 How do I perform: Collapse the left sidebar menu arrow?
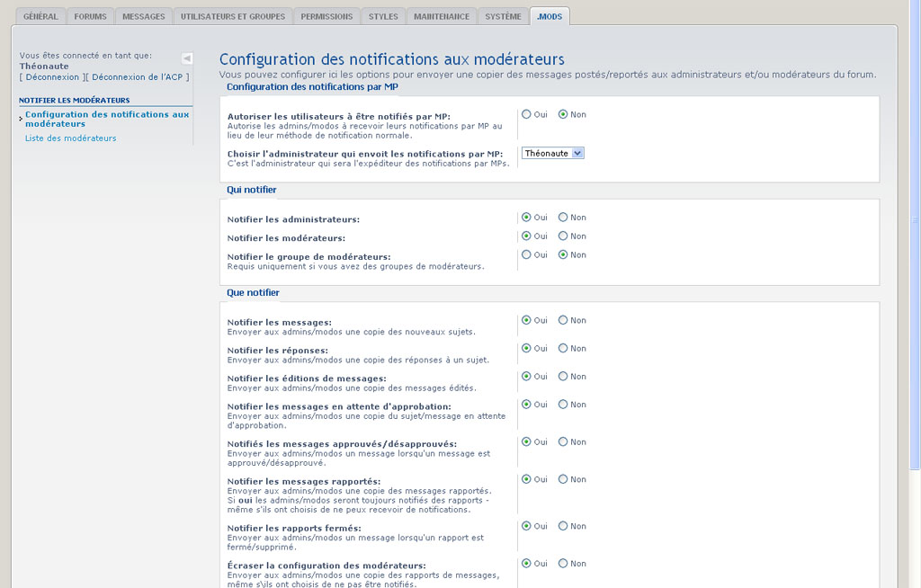pos(187,58)
